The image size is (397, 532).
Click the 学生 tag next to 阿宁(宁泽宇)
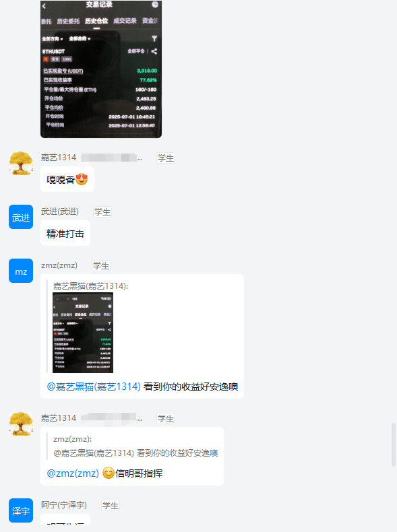pos(111,505)
